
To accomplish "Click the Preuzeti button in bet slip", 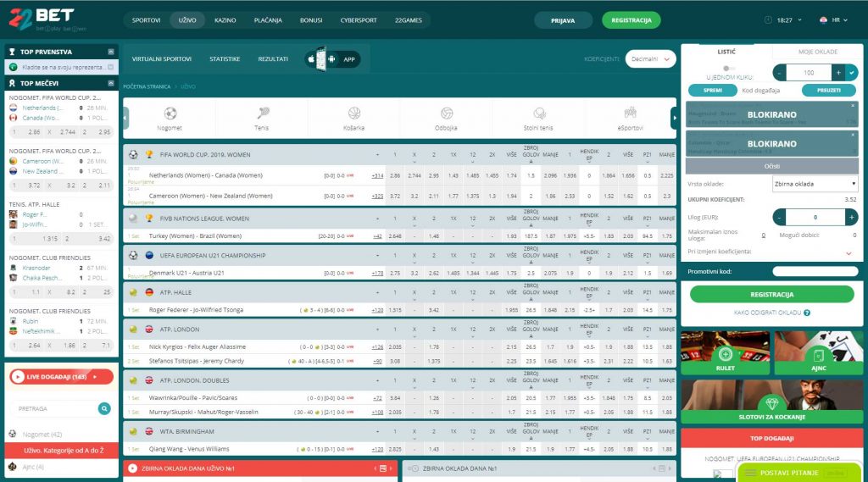I will (x=829, y=90).
